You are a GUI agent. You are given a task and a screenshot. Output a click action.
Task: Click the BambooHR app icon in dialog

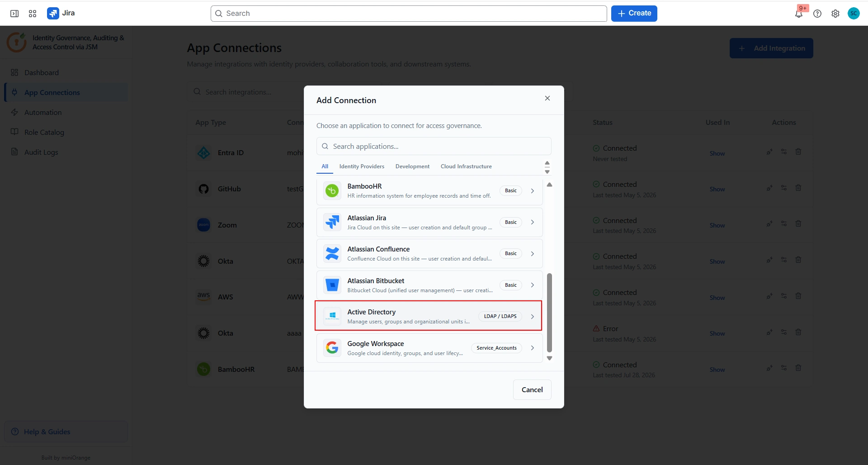(x=332, y=191)
